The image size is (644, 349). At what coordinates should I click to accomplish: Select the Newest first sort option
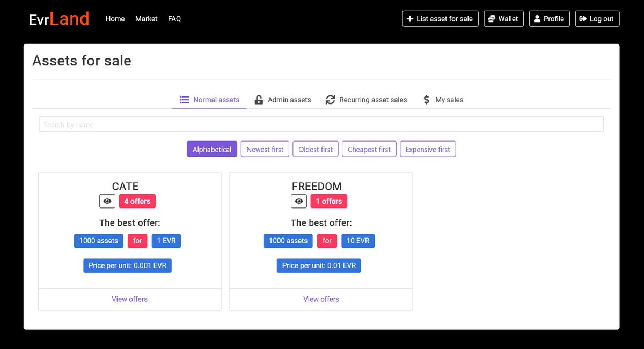click(x=265, y=149)
